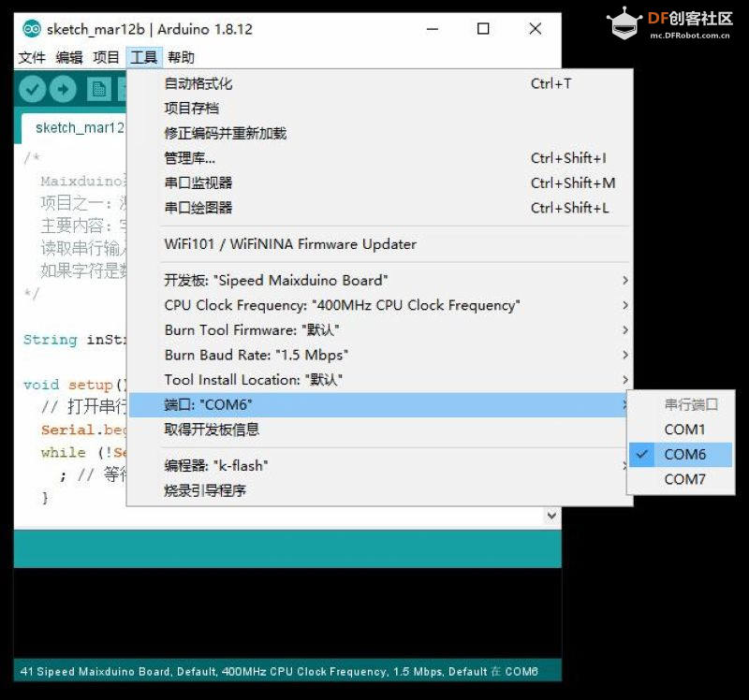
Task: Open the 编辑 menu
Action: [68, 58]
